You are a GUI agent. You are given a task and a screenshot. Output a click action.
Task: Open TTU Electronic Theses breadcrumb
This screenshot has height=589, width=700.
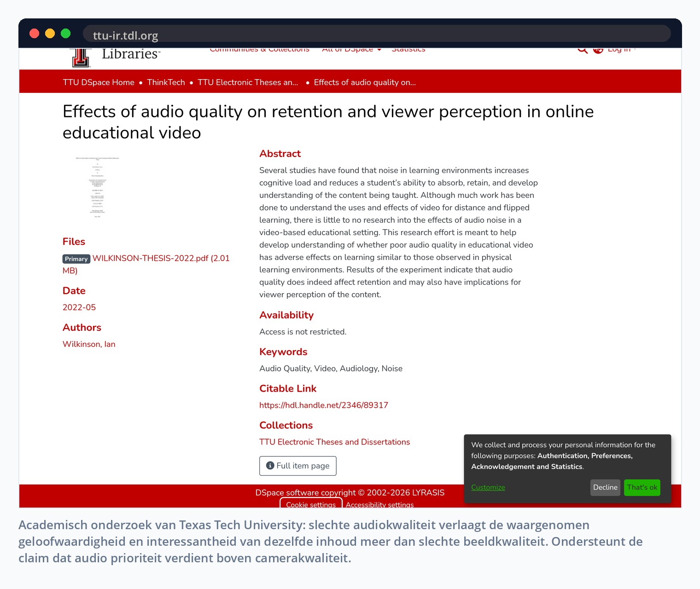(x=248, y=82)
